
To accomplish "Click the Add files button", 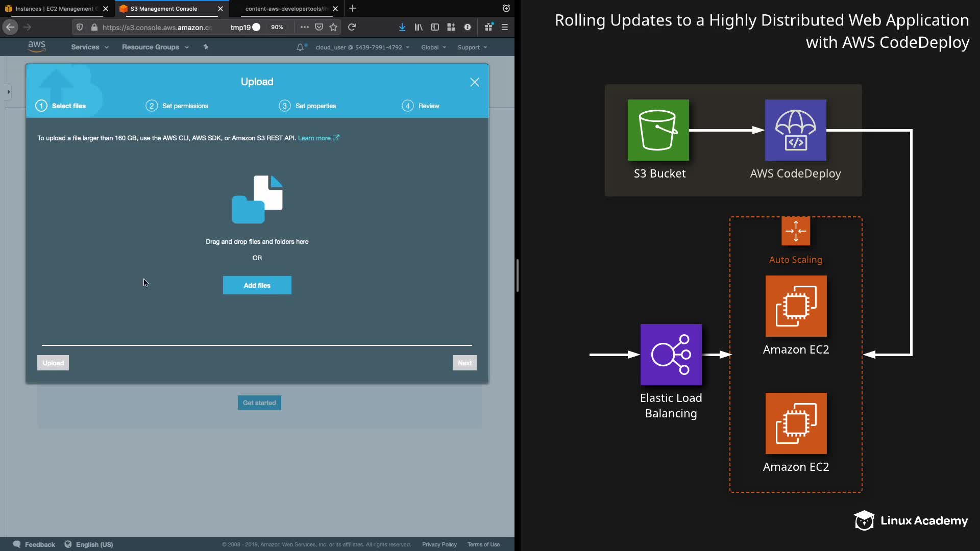I will click(257, 285).
